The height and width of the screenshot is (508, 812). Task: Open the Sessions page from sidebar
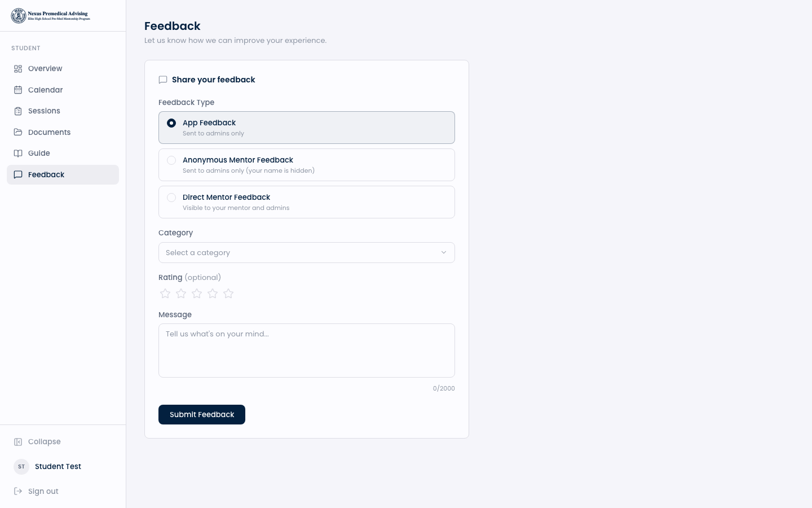pyautogui.click(x=44, y=111)
